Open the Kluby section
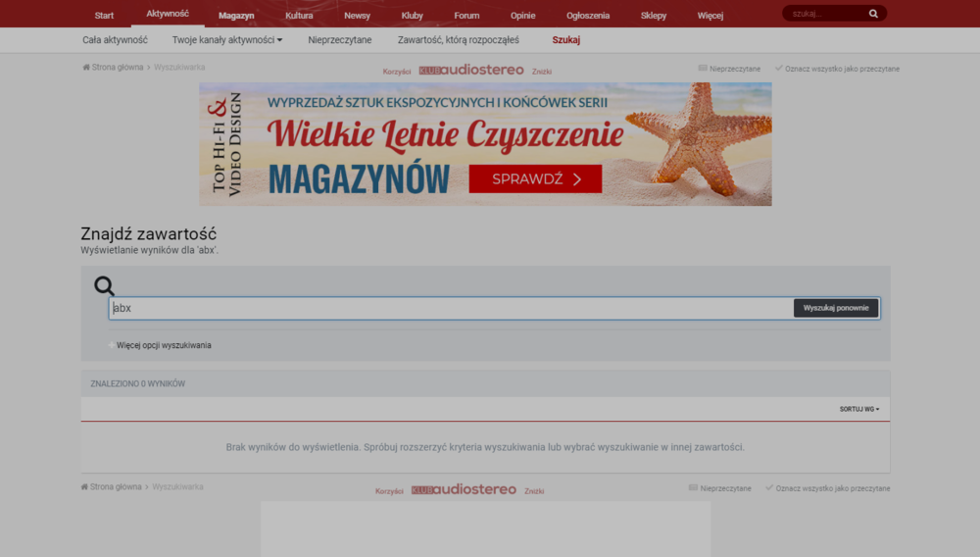The height and width of the screenshot is (557, 980). [x=412, y=16]
